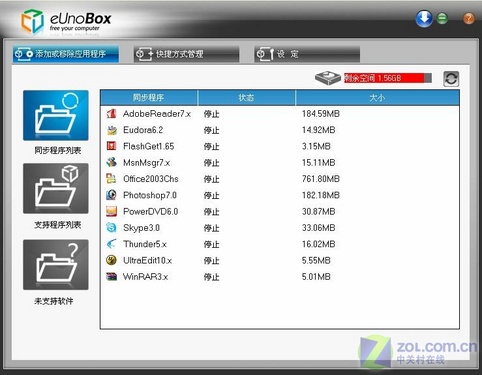482x375 pixels.
Task: Click the PowerDVD6.0 program icon
Action: [x=111, y=211]
